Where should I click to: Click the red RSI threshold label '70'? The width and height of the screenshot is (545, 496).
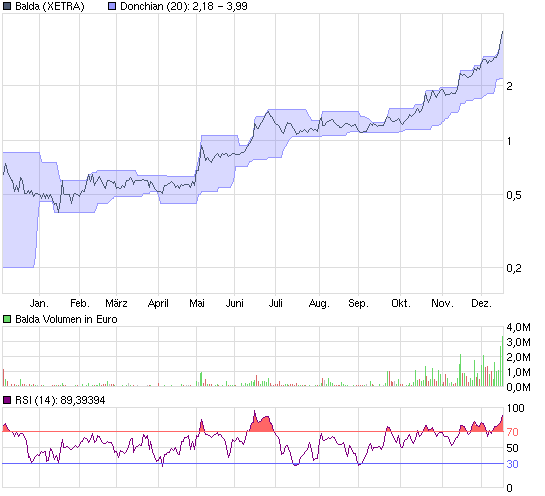coord(512,432)
